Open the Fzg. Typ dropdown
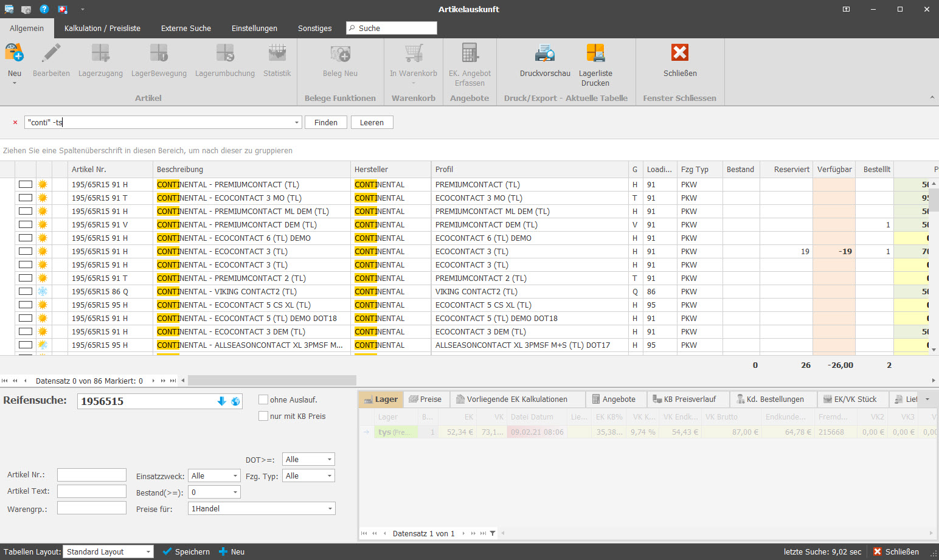Viewport: 939px width, 560px height. point(330,476)
